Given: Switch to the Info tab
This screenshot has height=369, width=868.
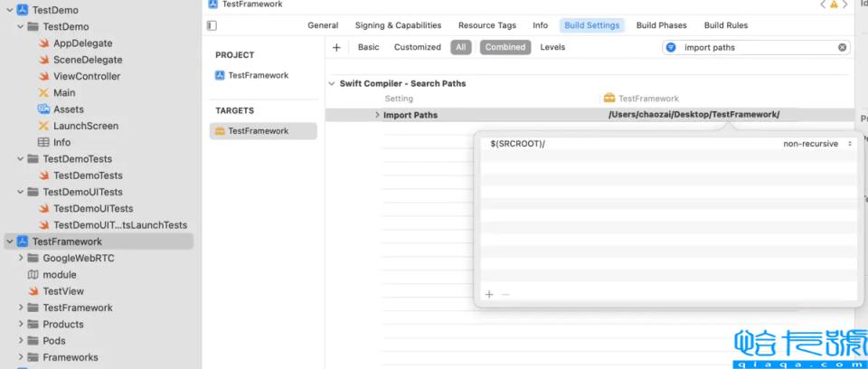Looking at the screenshot, I should [541, 25].
